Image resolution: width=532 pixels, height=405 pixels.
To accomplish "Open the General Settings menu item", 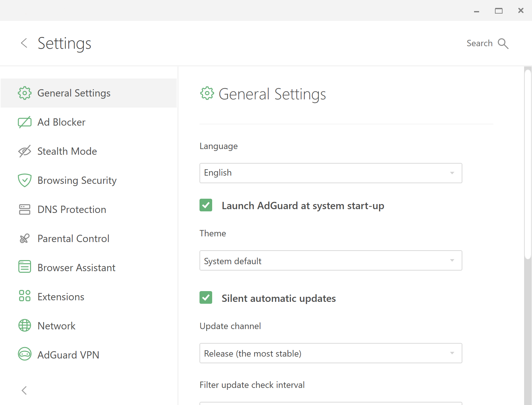I will click(89, 93).
